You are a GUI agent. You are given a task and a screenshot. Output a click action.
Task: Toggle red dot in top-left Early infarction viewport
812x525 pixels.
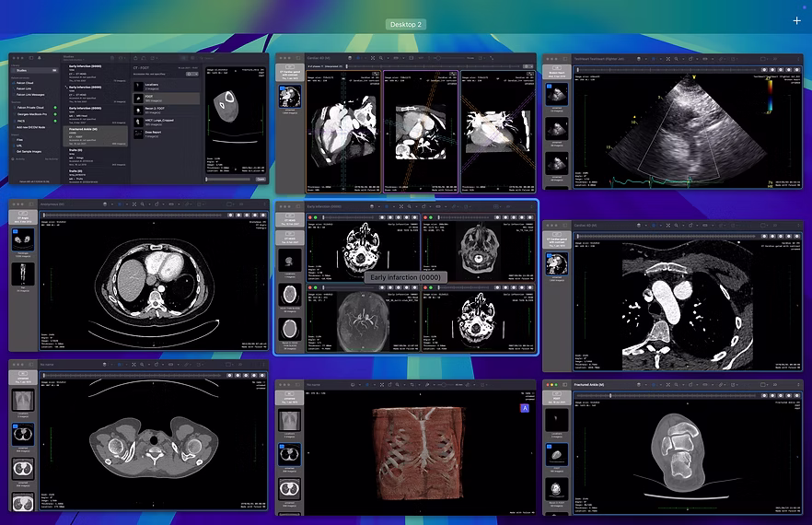coord(309,217)
